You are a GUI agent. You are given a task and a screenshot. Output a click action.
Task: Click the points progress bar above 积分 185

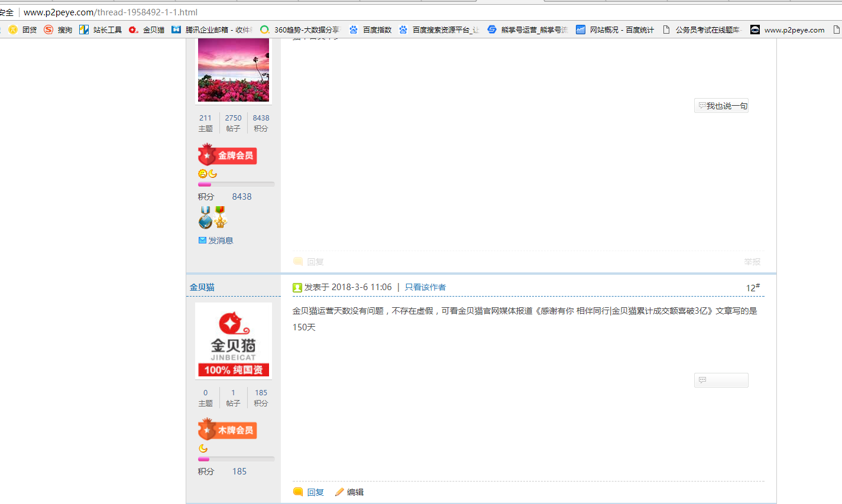[237, 459]
